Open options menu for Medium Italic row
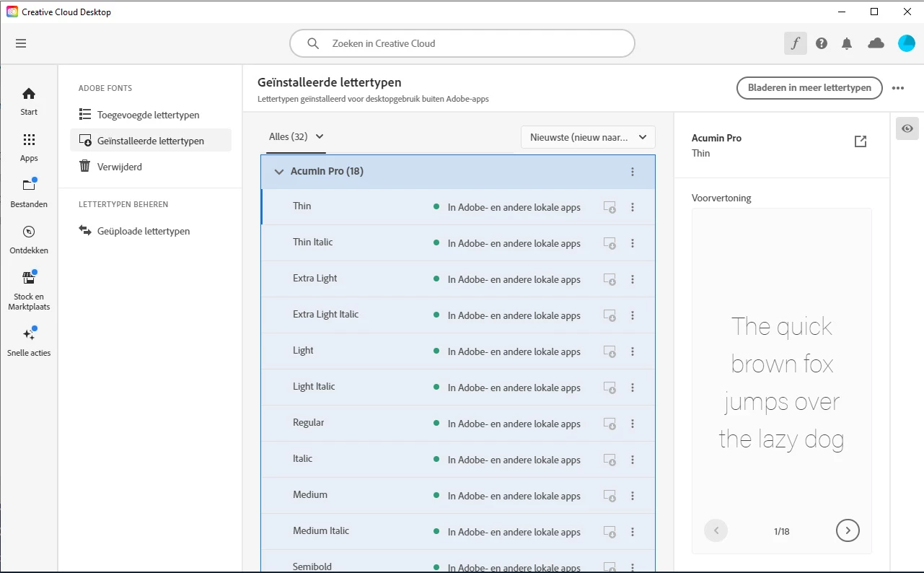This screenshot has width=924, height=573. coord(633,532)
